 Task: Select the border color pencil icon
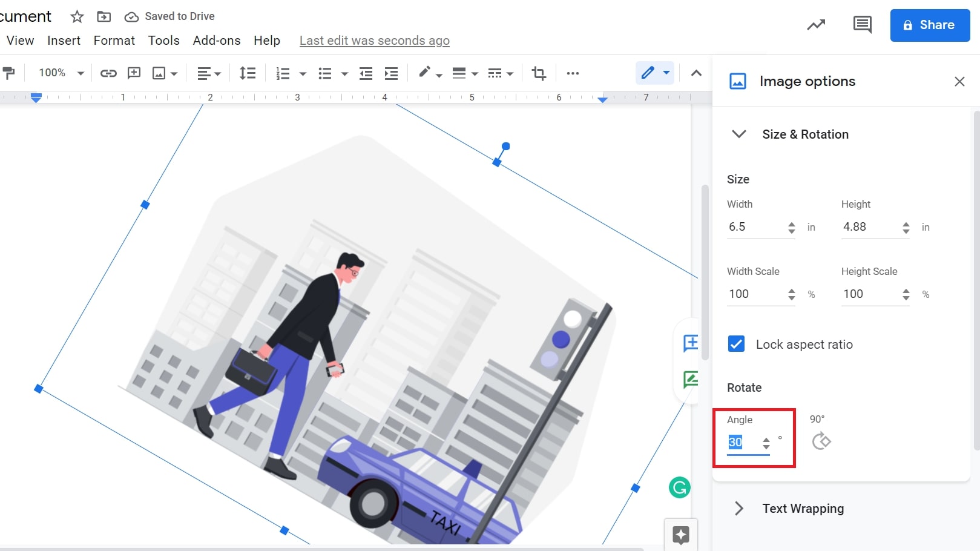click(425, 73)
